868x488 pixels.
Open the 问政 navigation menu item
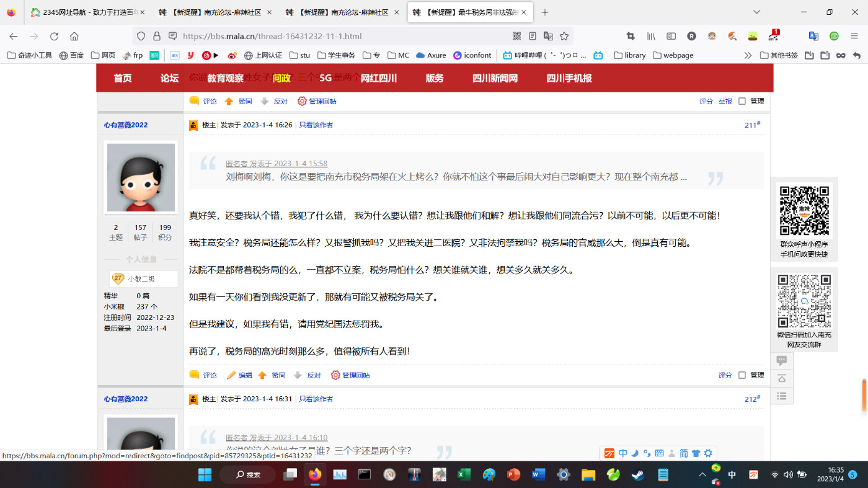coord(281,78)
